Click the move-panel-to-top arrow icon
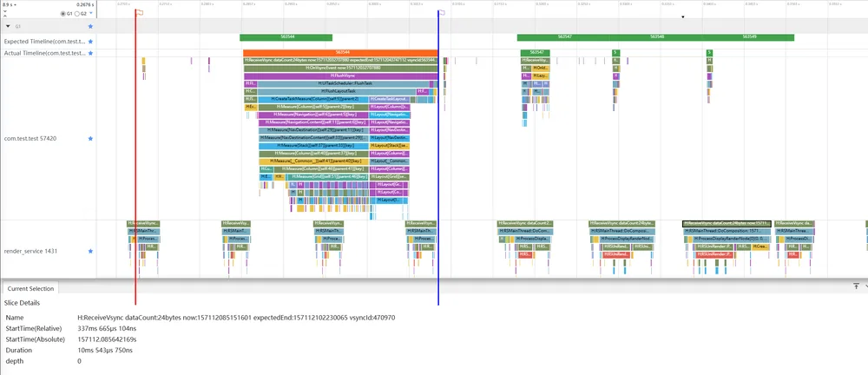The height and width of the screenshot is (375, 868). coord(856,286)
